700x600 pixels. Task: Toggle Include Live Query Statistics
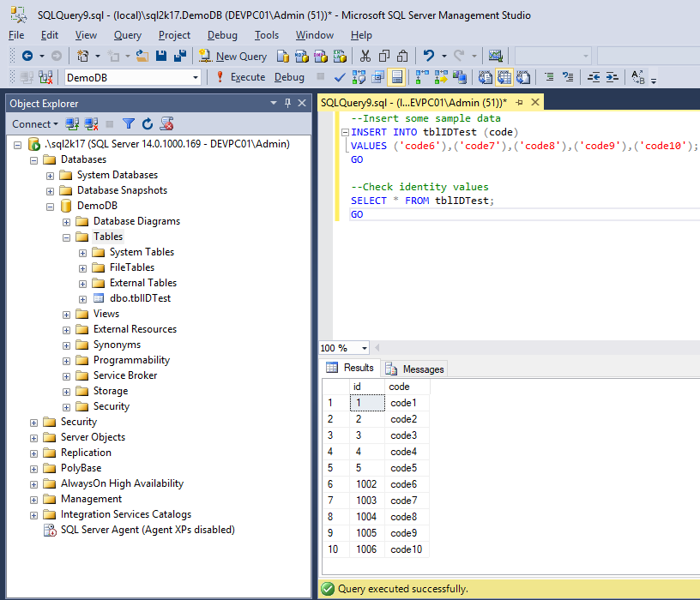441,78
